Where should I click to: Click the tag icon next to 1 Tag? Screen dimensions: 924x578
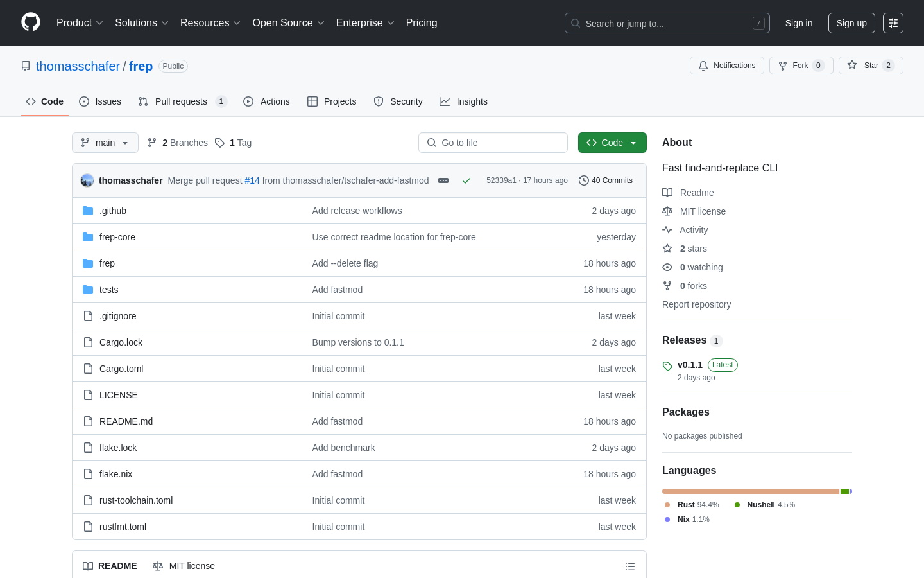pyautogui.click(x=219, y=143)
